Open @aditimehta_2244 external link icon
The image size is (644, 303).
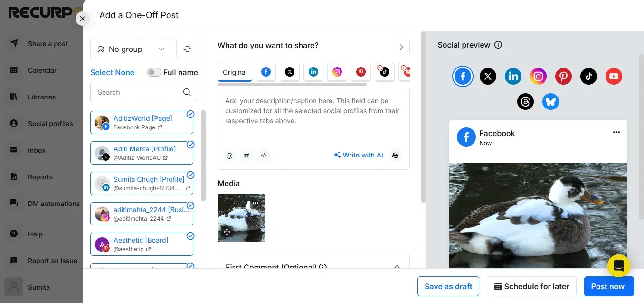[x=170, y=219]
